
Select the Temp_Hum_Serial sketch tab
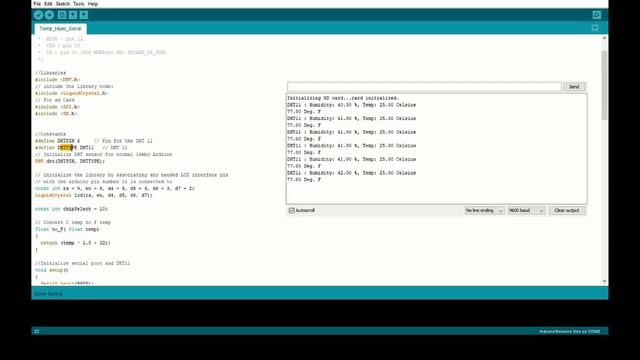click(60, 29)
